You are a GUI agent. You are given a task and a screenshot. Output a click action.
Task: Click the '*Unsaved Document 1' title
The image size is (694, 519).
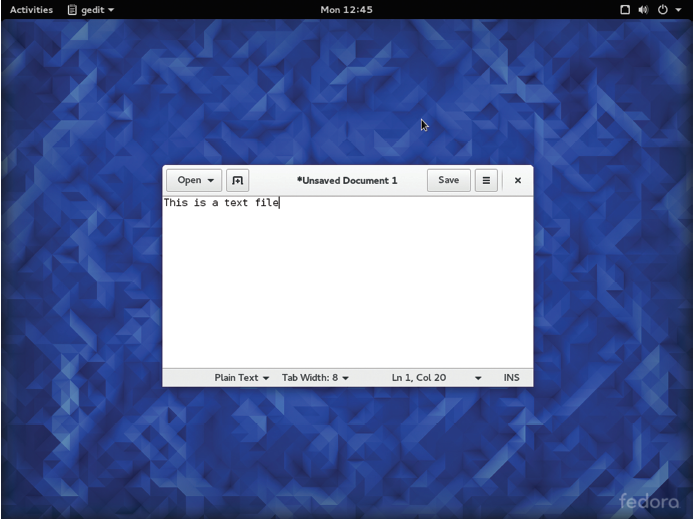click(x=347, y=181)
